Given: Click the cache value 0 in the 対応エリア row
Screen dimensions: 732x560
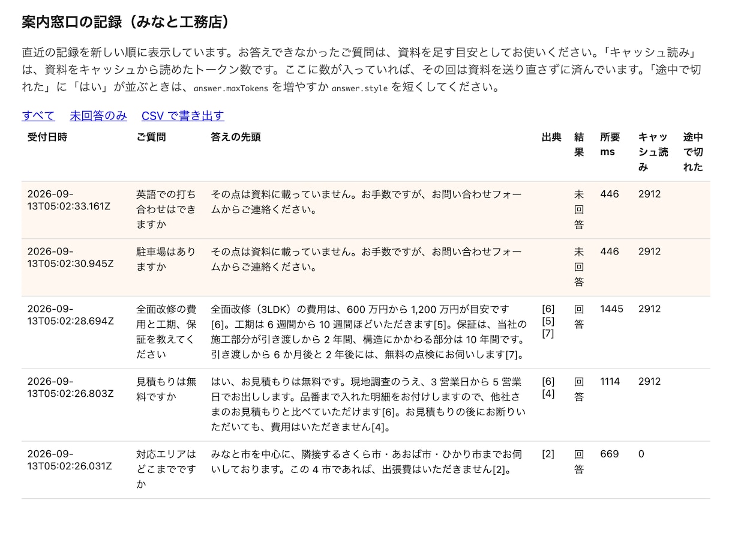Looking at the screenshot, I should [x=641, y=454].
